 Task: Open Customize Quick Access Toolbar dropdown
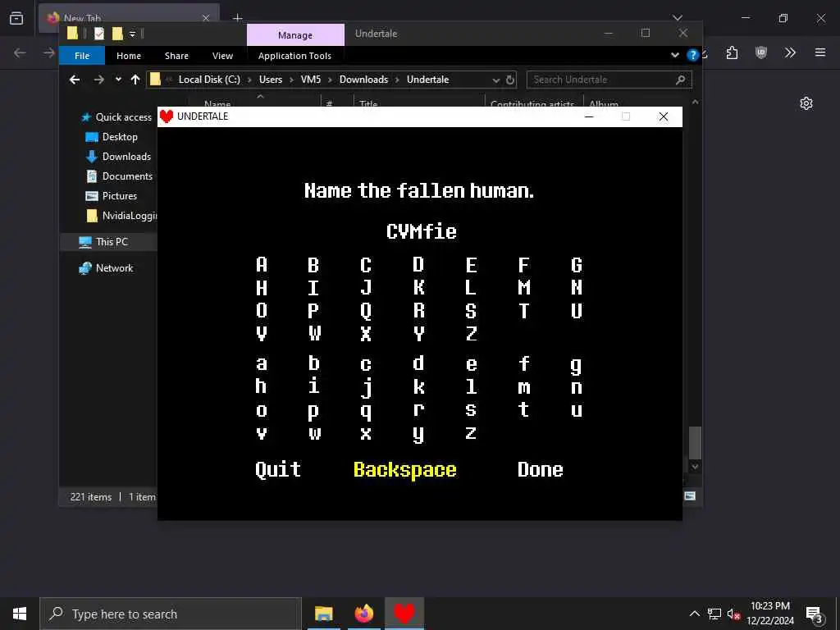click(132, 34)
